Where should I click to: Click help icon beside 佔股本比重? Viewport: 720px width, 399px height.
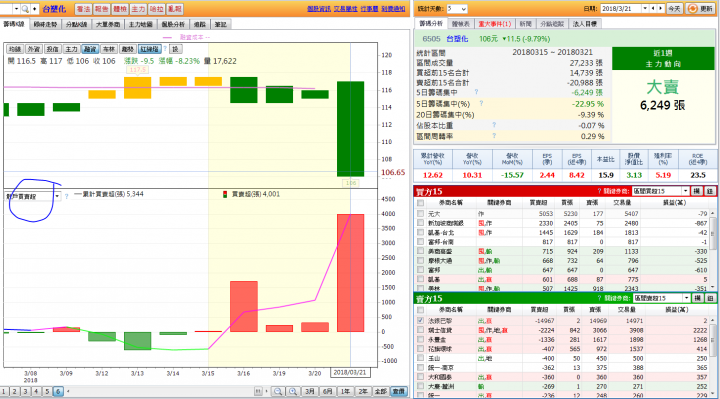[494, 125]
